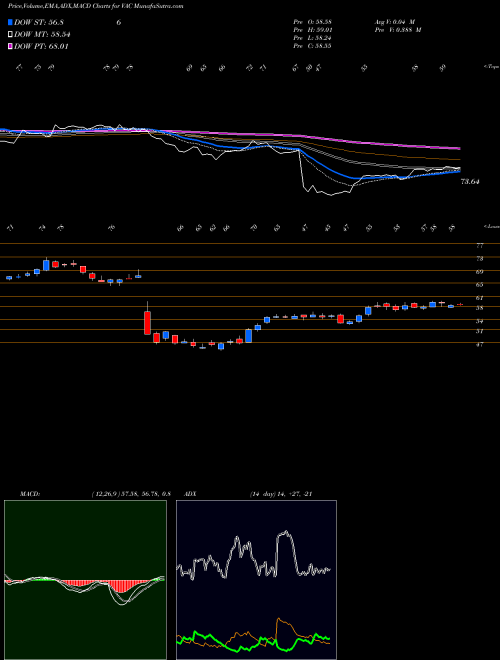Click the 69 price axis label
Screen dimensions: 500x660
coord(480,272)
